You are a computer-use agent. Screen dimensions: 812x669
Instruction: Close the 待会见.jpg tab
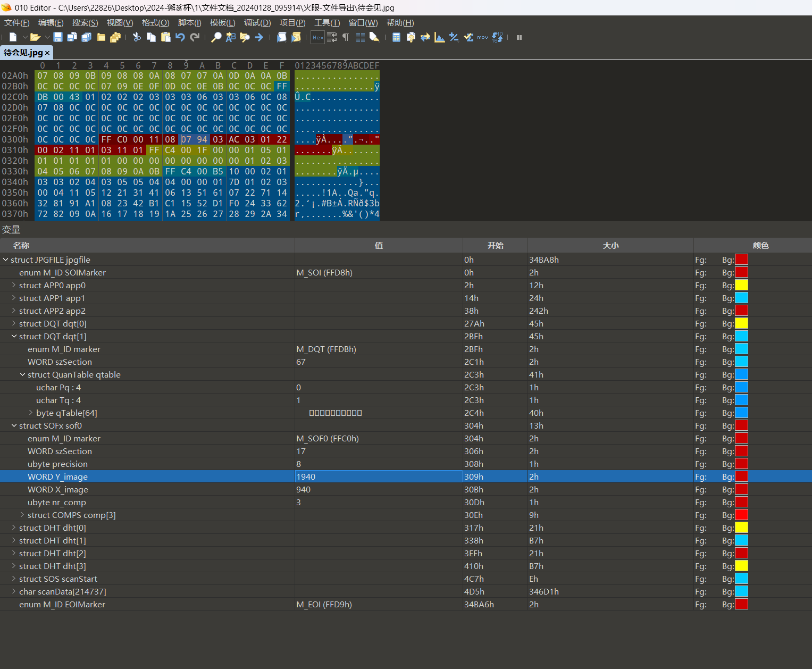[47, 53]
